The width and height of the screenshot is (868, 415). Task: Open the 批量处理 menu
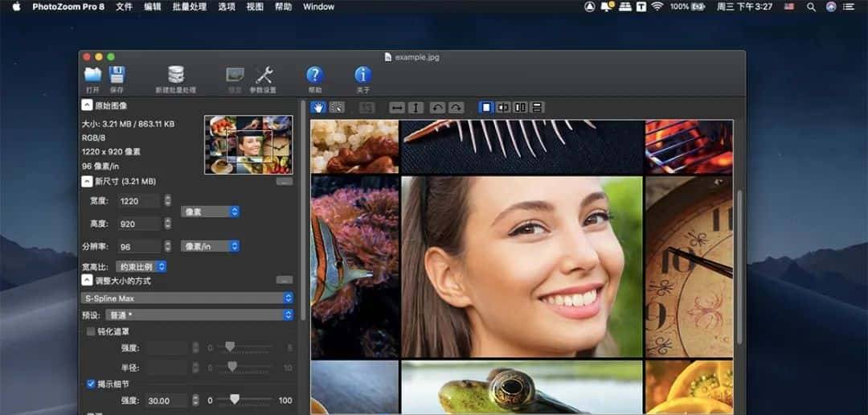189,6
